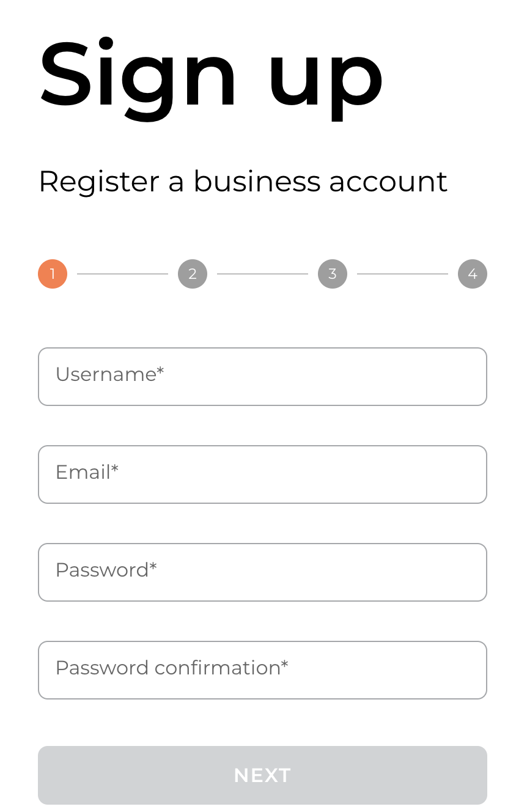
Task: Select the Password input box
Action: [x=262, y=572]
